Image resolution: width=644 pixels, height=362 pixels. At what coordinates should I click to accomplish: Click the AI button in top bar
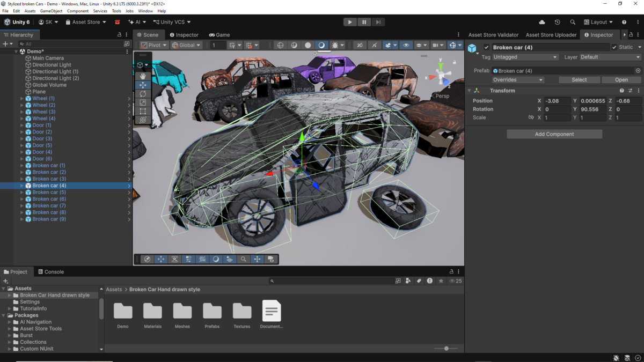(137, 22)
